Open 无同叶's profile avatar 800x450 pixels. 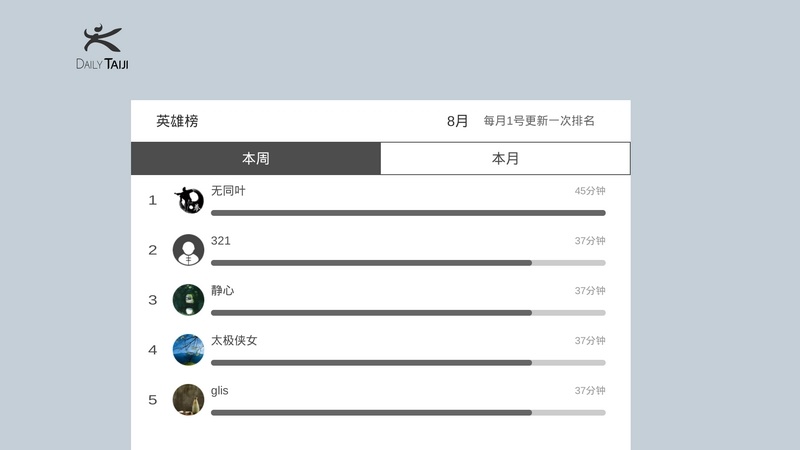click(189, 200)
